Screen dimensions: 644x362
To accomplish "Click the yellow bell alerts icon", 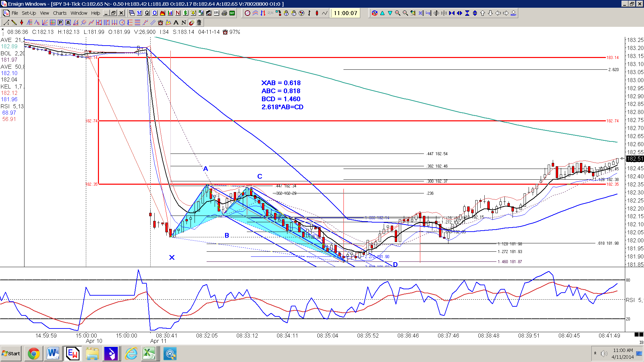I will click(194, 13).
